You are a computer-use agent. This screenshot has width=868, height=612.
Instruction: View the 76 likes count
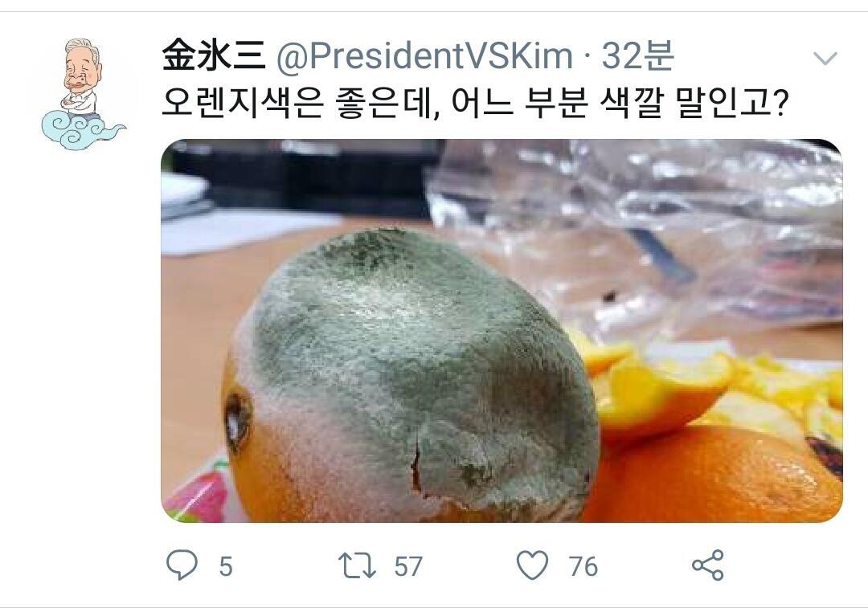(583, 567)
